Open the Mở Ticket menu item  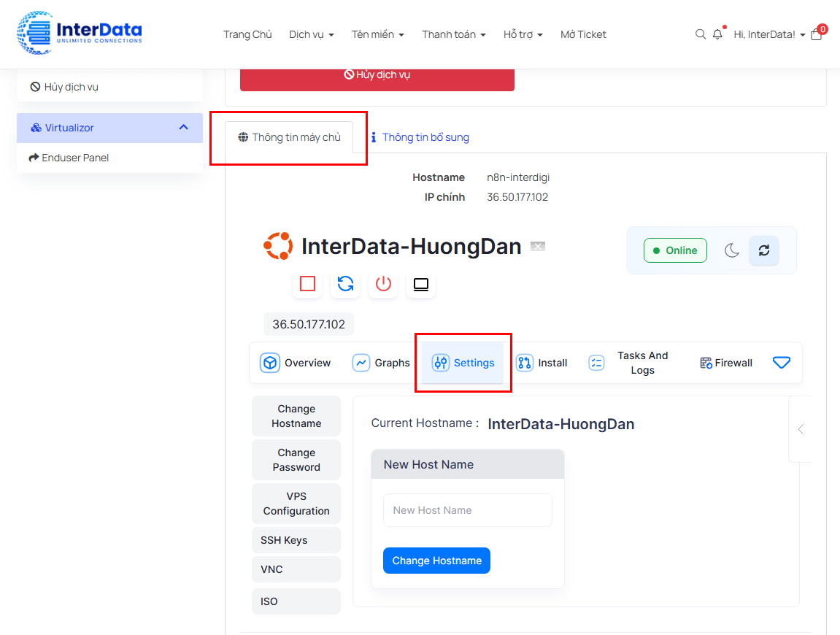click(583, 34)
